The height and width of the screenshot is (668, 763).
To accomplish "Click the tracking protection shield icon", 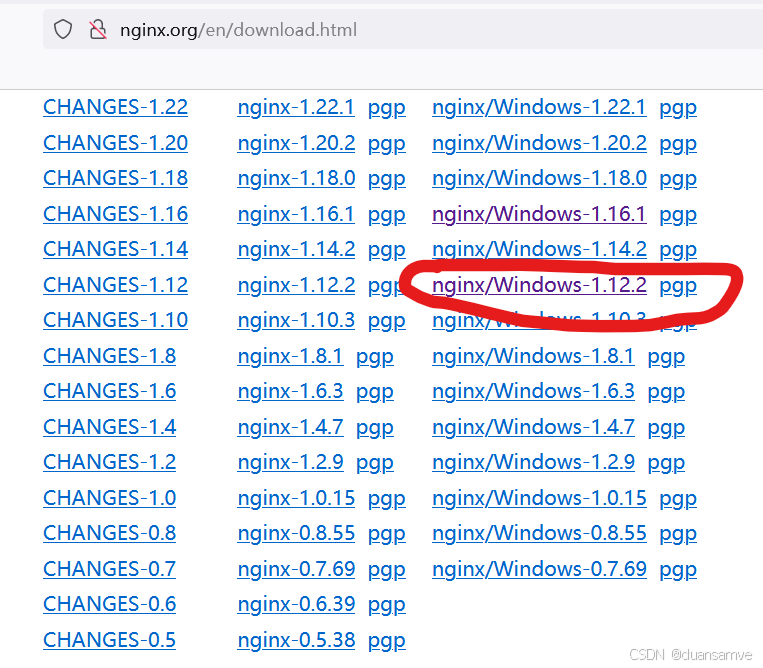I will tap(63, 30).
